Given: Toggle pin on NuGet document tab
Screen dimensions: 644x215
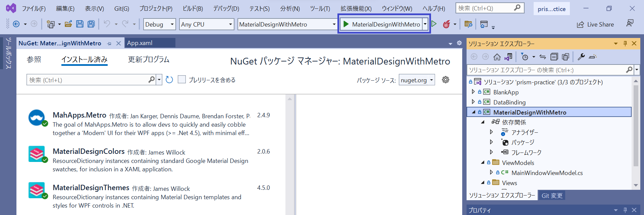Looking at the screenshot, I should coord(109,43).
